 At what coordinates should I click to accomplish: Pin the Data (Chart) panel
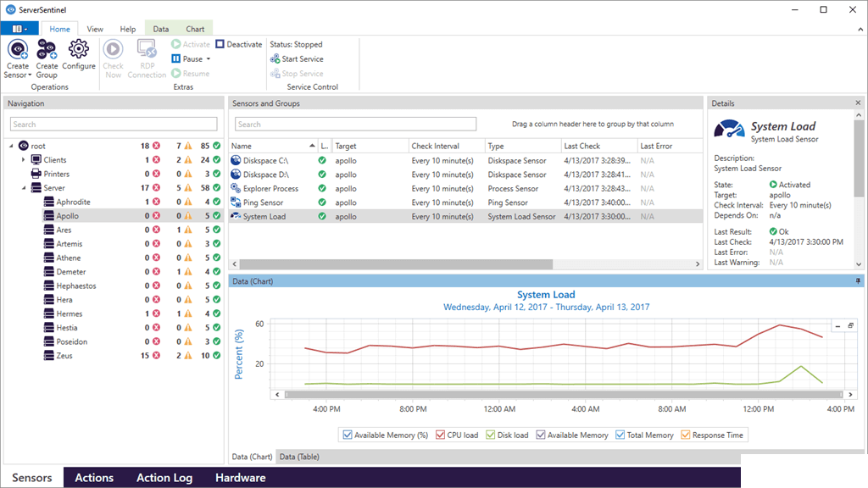tap(858, 281)
